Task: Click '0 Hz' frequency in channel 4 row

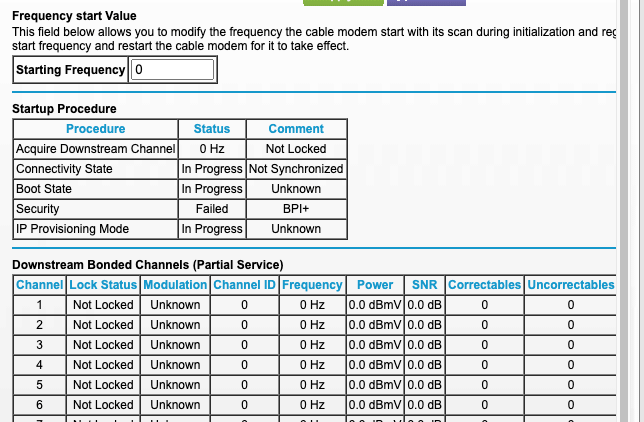Action: (x=313, y=365)
